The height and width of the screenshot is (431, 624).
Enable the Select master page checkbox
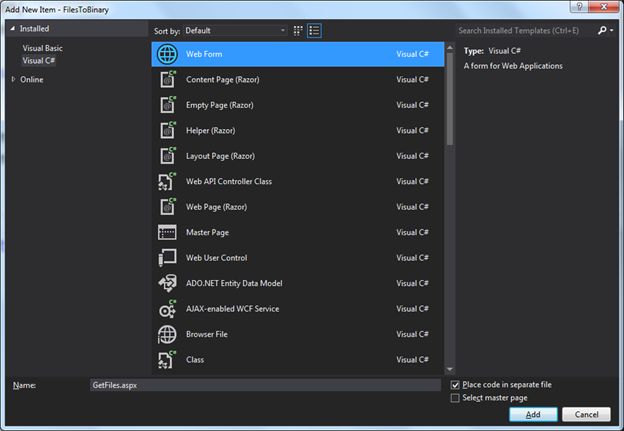pyautogui.click(x=455, y=398)
